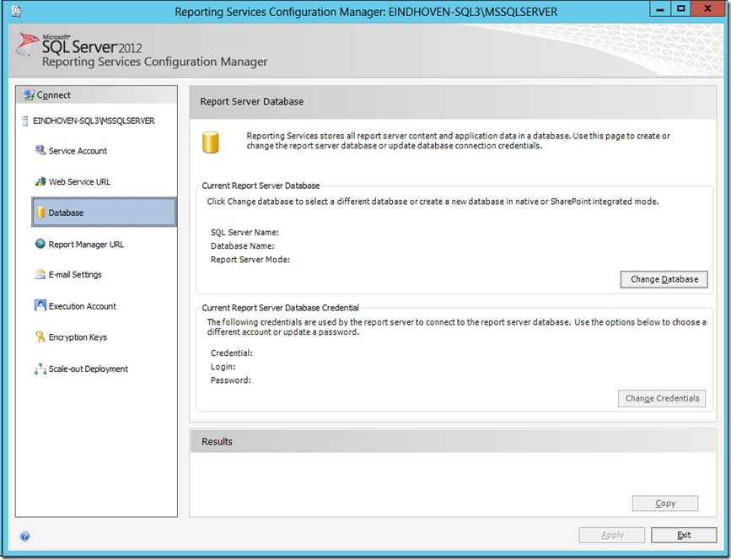Click the Apply button
The width and height of the screenshot is (731, 560).
[612, 535]
